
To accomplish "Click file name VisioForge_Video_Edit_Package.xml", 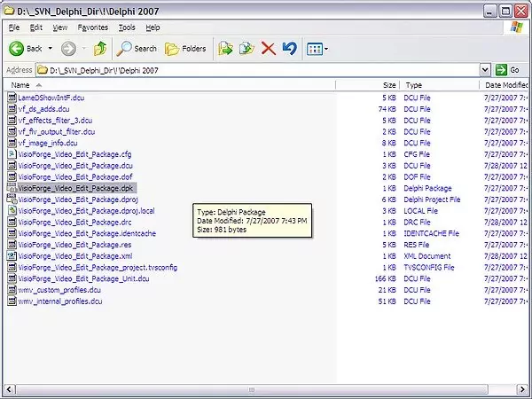I will click(x=75, y=256).
